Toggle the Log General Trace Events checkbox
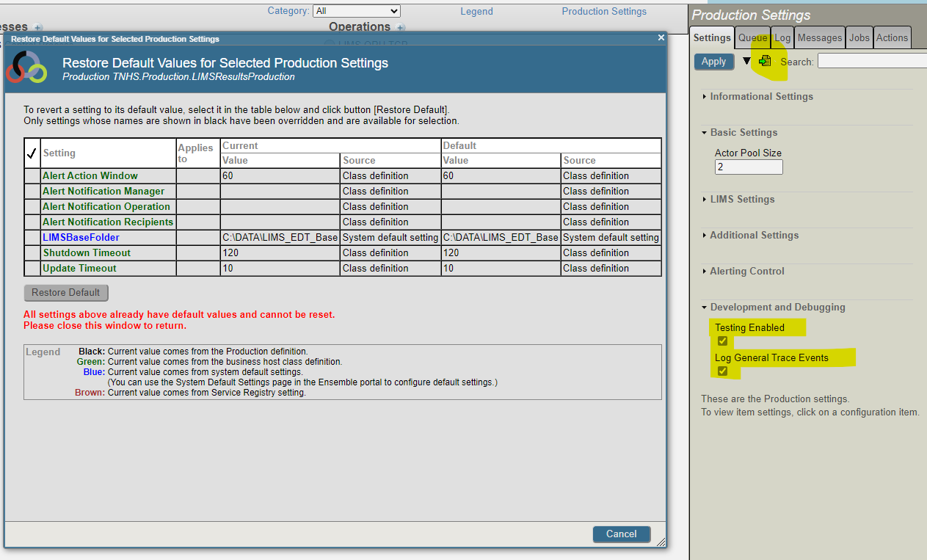The width and height of the screenshot is (927, 560). click(x=722, y=371)
